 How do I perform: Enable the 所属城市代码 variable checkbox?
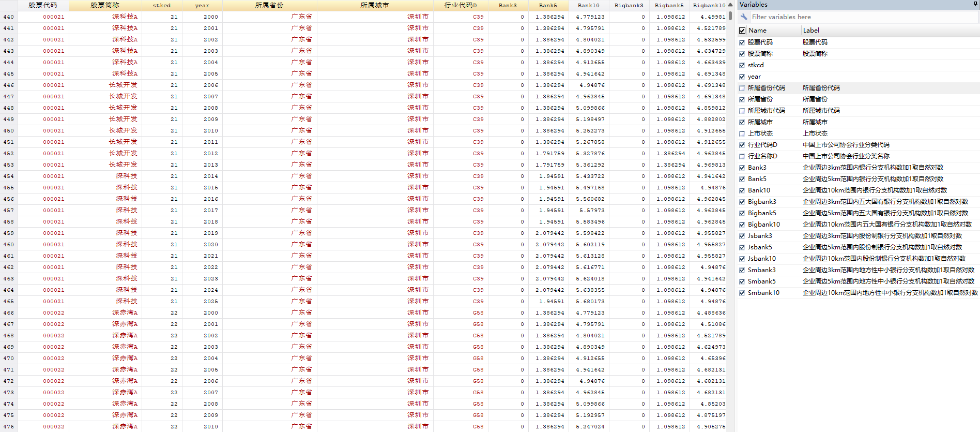(x=742, y=111)
